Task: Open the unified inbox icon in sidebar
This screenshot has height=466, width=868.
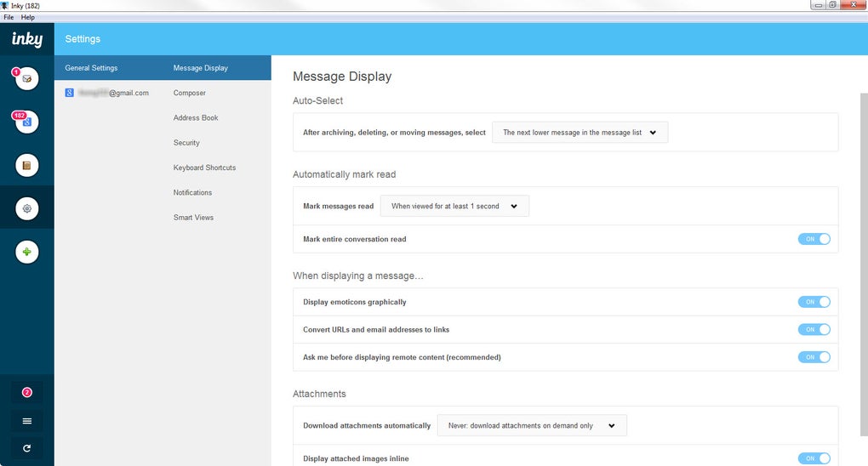Action: pyautogui.click(x=27, y=79)
